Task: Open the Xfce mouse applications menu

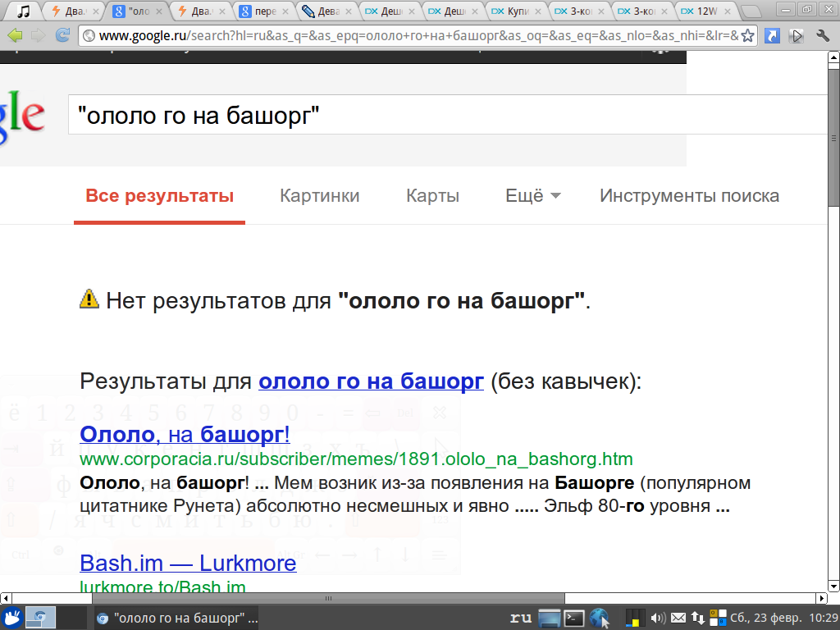Action: click(x=11, y=618)
